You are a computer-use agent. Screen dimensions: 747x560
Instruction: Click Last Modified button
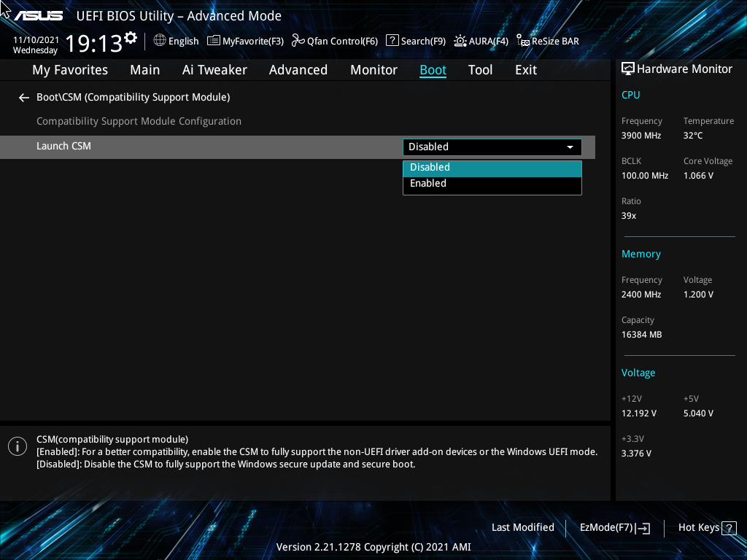coord(522,528)
